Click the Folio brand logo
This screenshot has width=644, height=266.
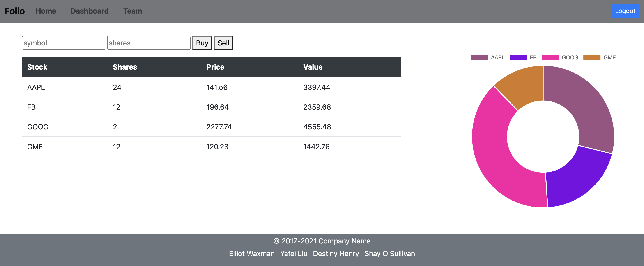coord(14,11)
